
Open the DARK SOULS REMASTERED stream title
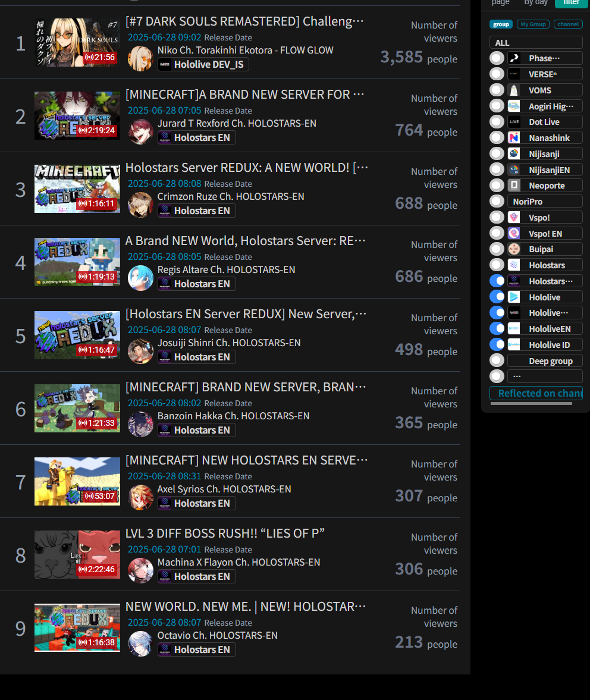click(x=244, y=21)
